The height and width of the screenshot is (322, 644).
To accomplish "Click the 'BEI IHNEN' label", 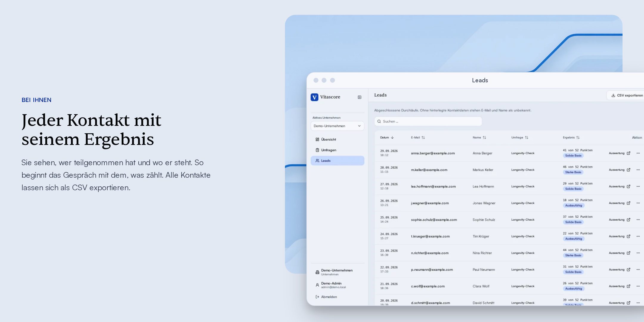I will [x=36, y=100].
